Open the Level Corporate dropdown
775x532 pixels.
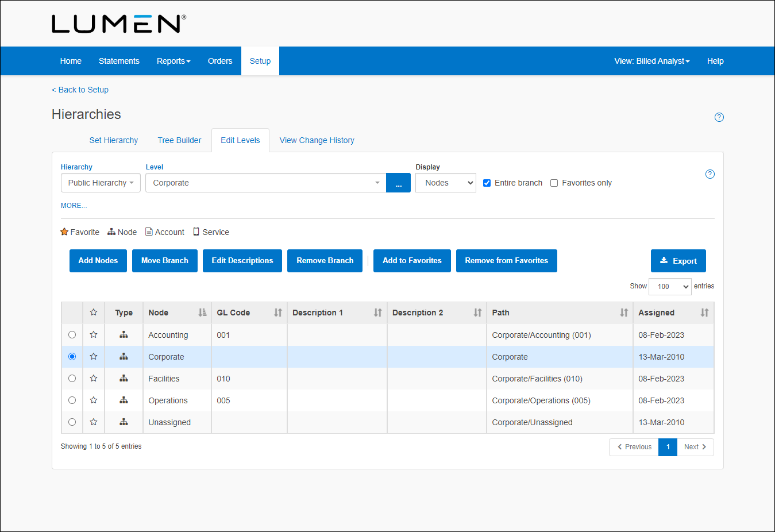click(266, 183)
